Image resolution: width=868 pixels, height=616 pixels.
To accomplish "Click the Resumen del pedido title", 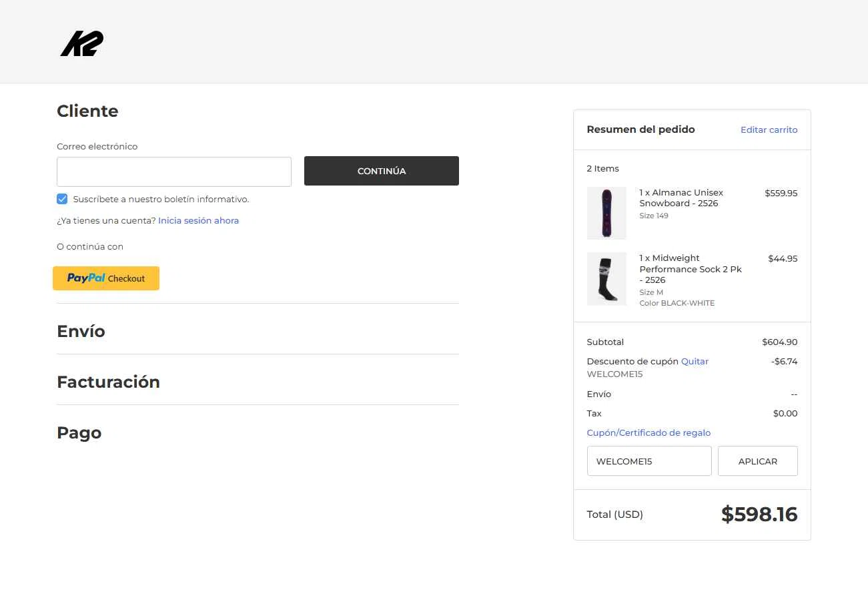I will pos(640,129).
